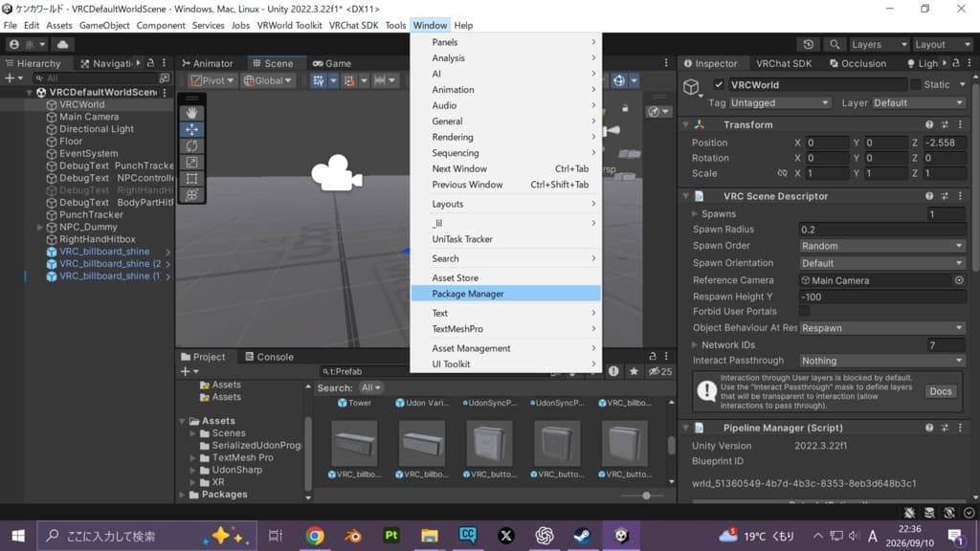980x551 pixels.
Task: Click the Hierarchy add object button
Action: click(13, 78)
